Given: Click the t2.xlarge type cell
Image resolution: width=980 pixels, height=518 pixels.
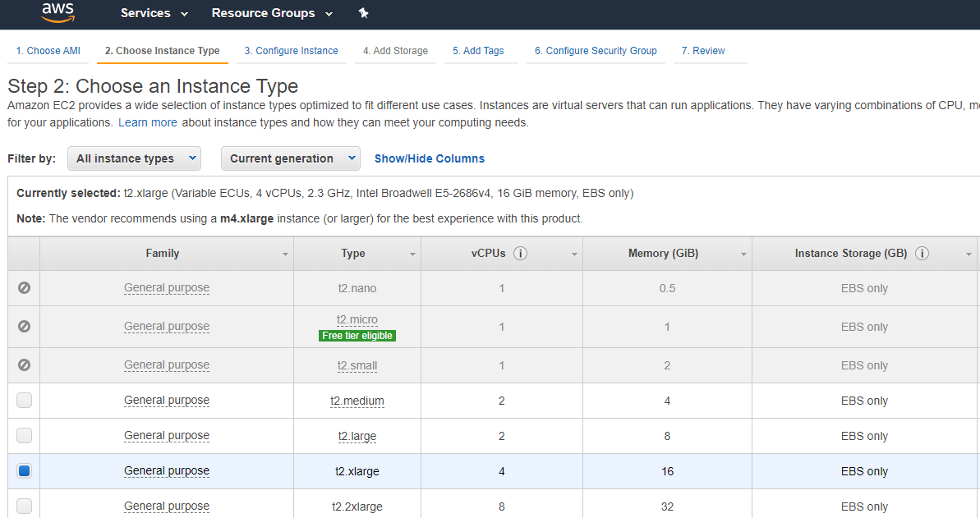Looking at the screenshot, I should point(357,471).
